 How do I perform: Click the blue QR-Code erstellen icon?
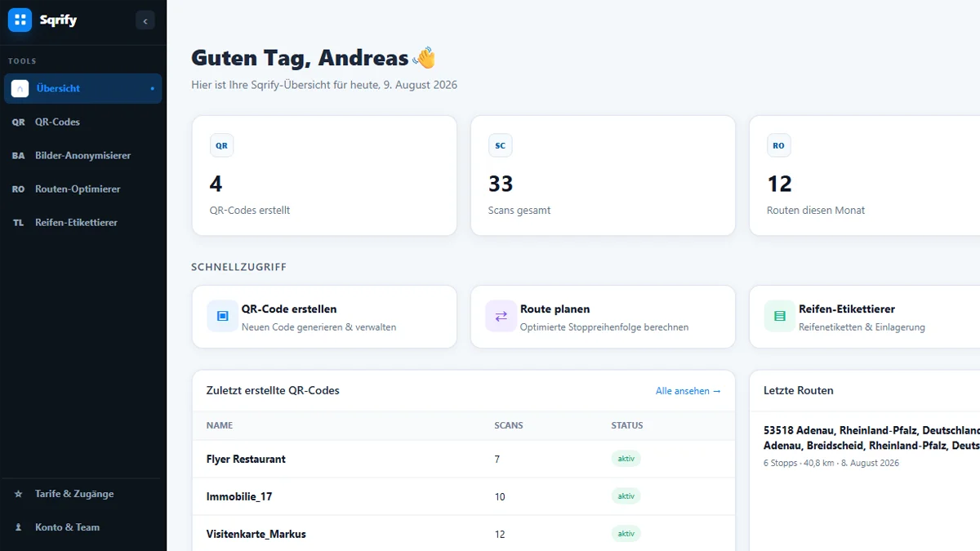tap(223, 316)
